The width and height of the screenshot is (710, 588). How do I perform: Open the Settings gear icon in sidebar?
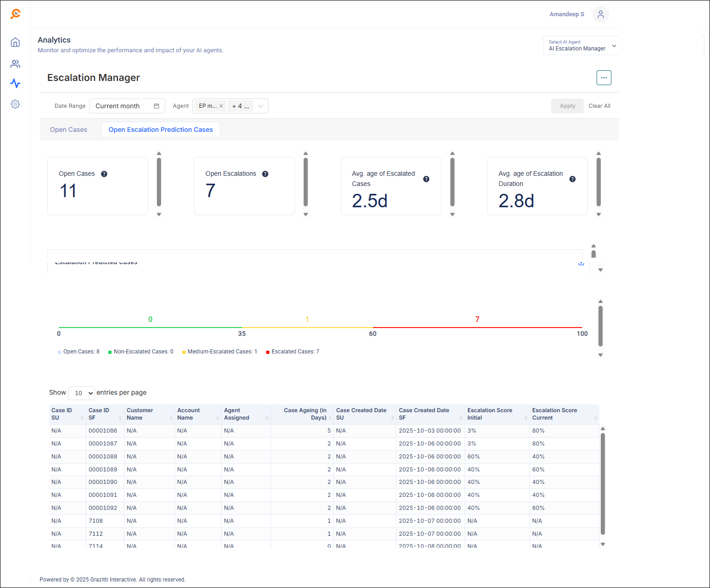point(15,104)
